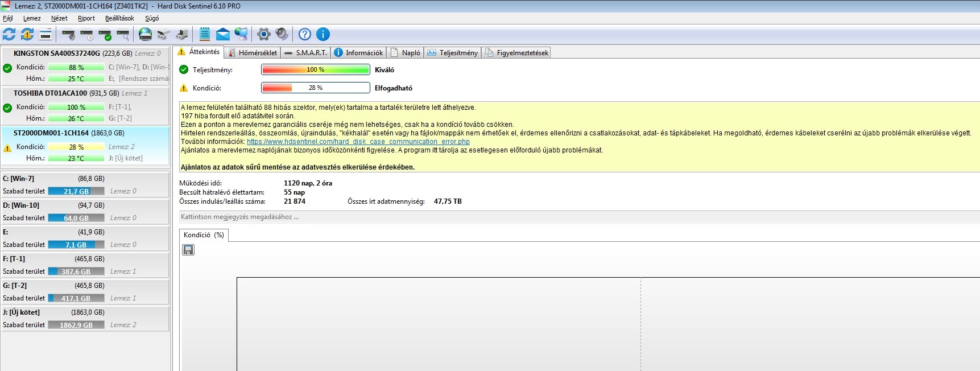Click the refresh-with-warning icon in toolbar
The width and height of the screenshot is (980, 371).
tap(27, 34)
